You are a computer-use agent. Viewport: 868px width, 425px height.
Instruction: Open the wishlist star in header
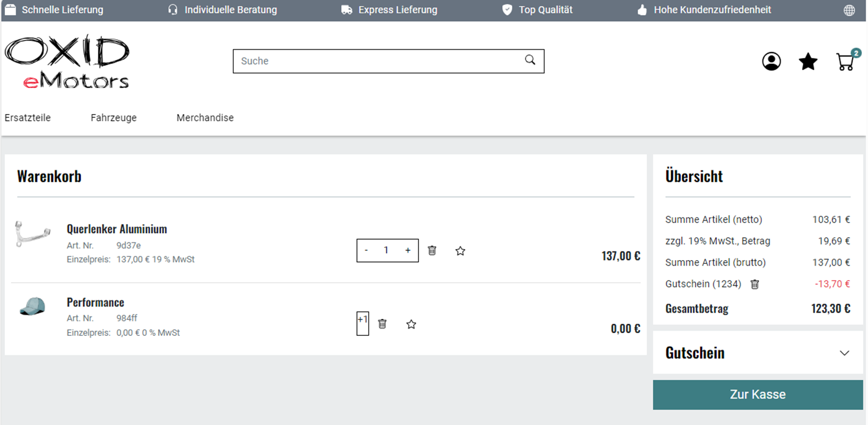tap(808, 61)
